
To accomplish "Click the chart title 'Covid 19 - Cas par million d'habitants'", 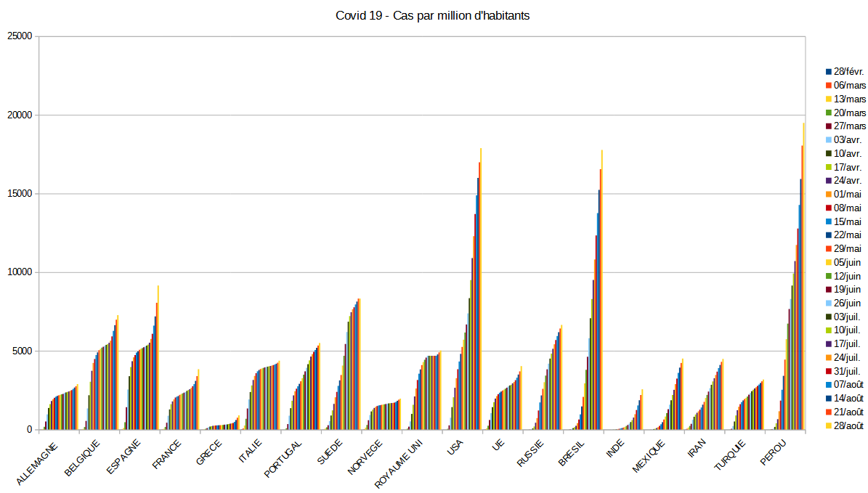I will [x=432, y=16].
